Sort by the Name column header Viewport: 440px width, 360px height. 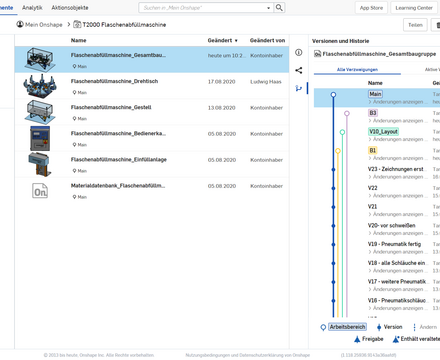pyautogui.click(x=78, y=40)
